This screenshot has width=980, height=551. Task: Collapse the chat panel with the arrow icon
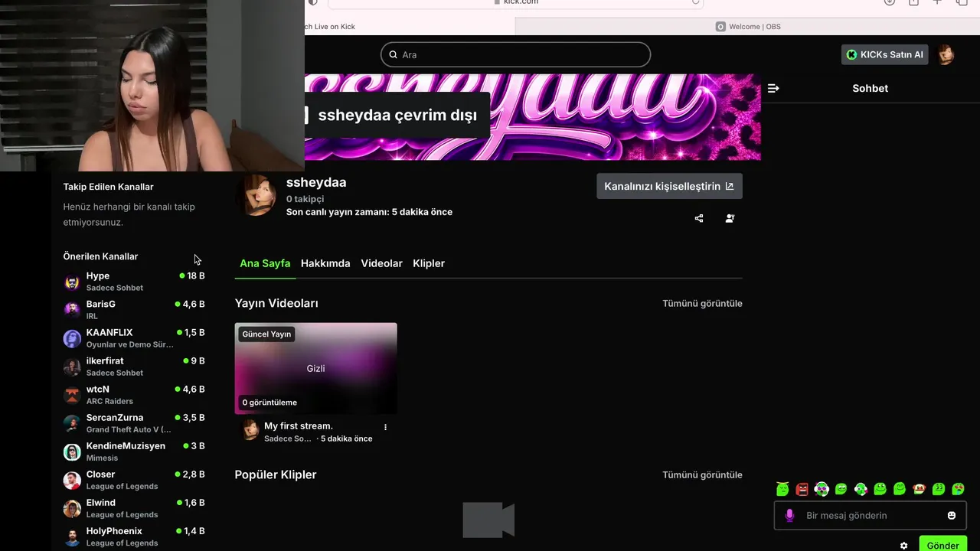[x=773, y=88]
